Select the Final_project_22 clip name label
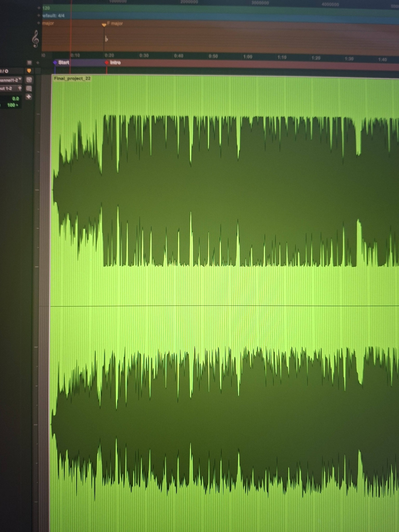 72,78
